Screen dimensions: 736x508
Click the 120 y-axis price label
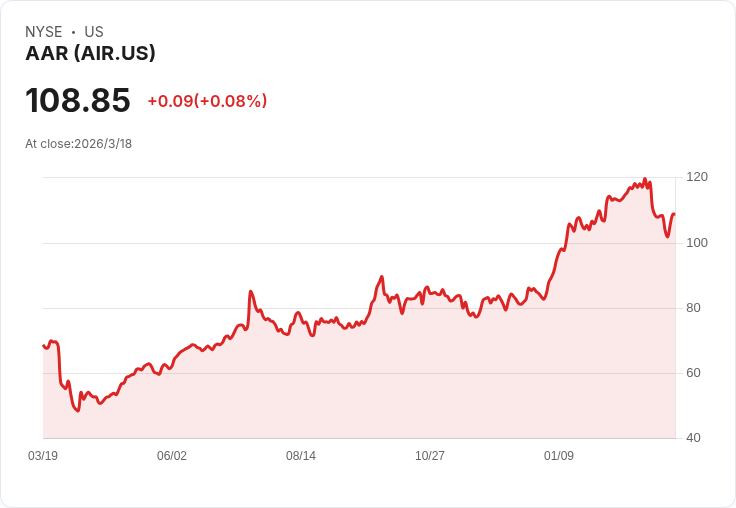tap(697, 177)
